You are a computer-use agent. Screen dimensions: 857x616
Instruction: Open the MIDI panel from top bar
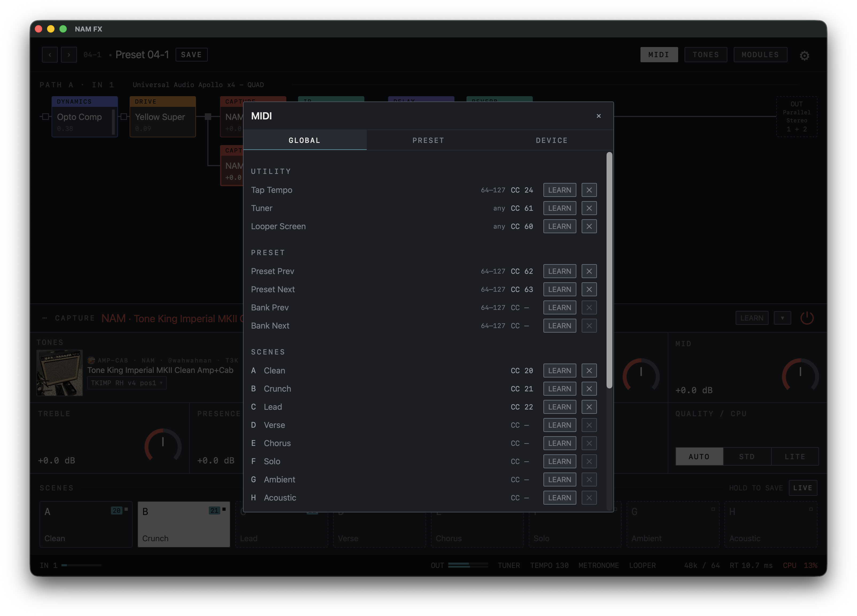pyautogui.click(x=659, y=55)
